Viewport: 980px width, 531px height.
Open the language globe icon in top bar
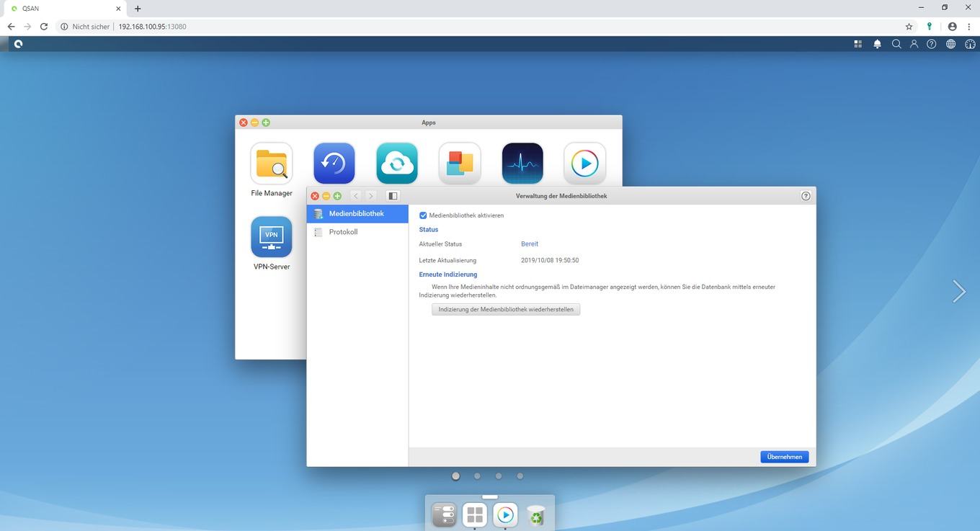[950, 44]
